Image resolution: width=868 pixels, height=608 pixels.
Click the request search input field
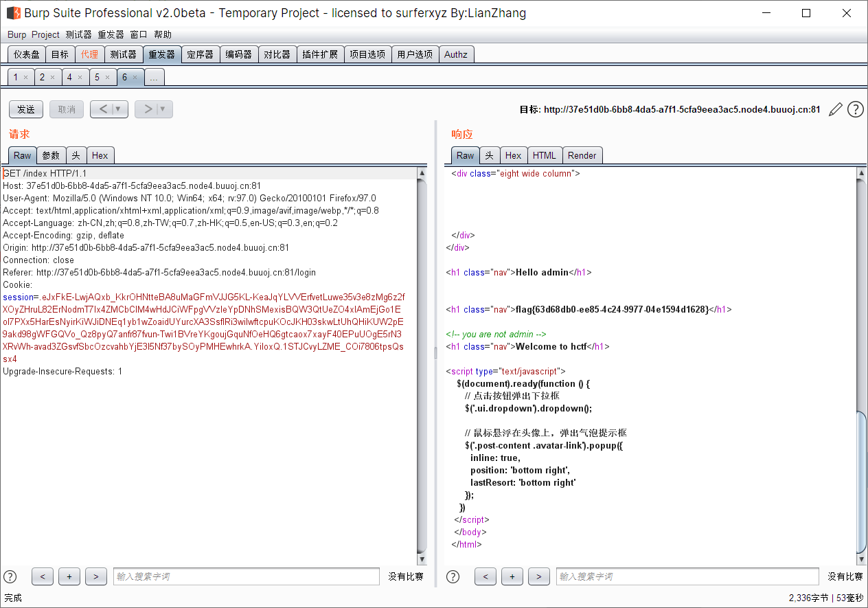point(247,576)
